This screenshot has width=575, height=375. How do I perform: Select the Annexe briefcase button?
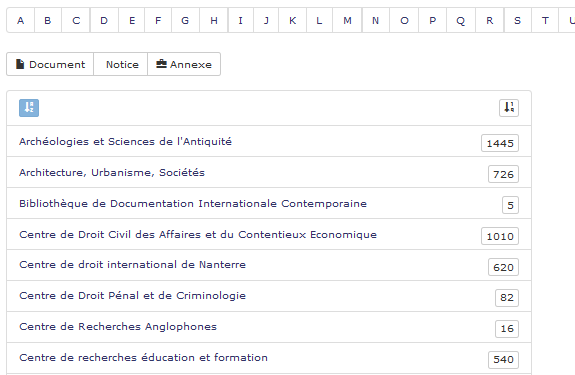184,64
